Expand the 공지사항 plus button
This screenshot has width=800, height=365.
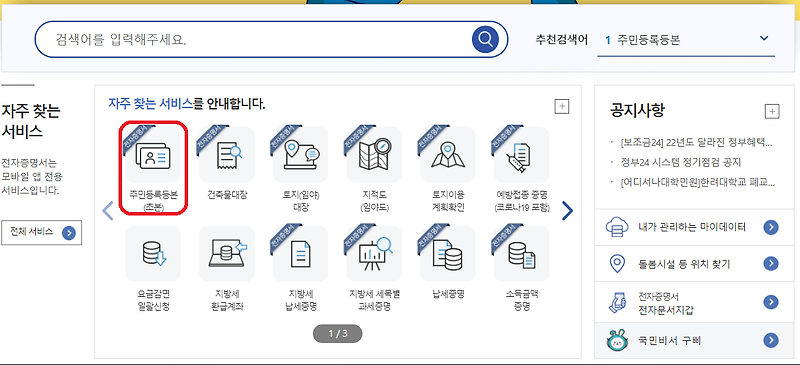772,112
